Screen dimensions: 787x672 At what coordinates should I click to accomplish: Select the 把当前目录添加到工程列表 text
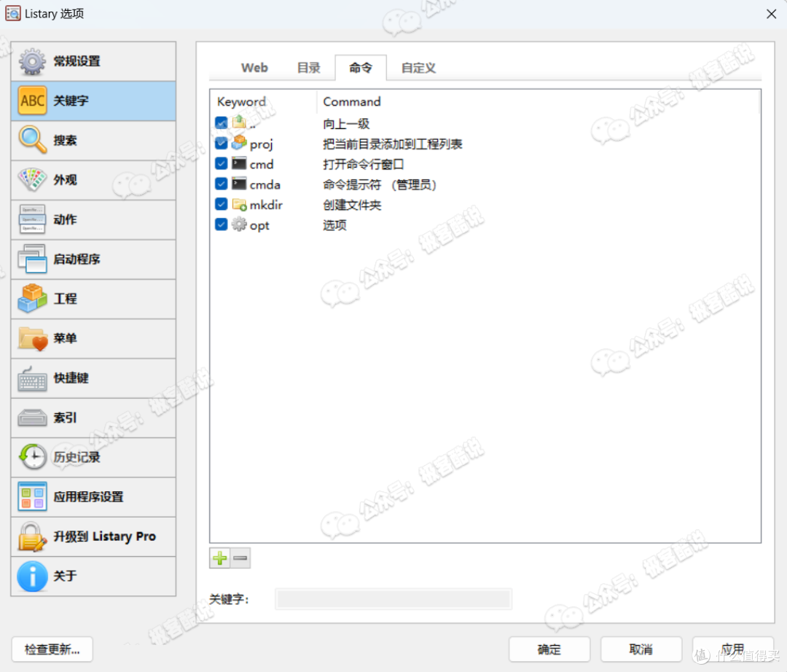click(x=393, y=144)
